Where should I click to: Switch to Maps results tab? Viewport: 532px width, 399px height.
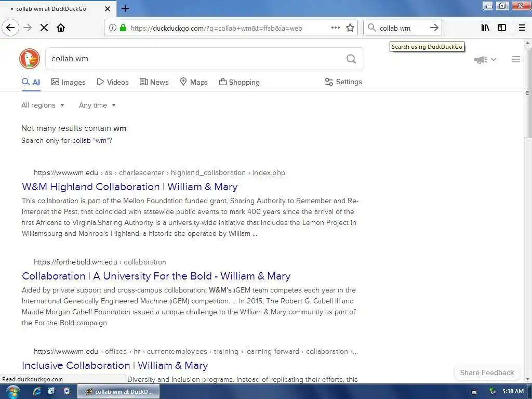pyautogui.click(x=194, y=82)
